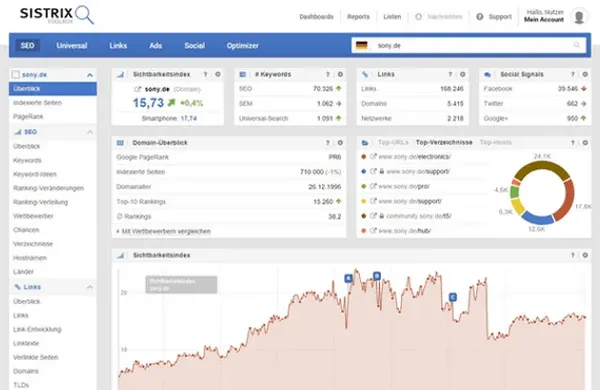Open the German flag country selector
600x390 pixels.
point(362,45)
